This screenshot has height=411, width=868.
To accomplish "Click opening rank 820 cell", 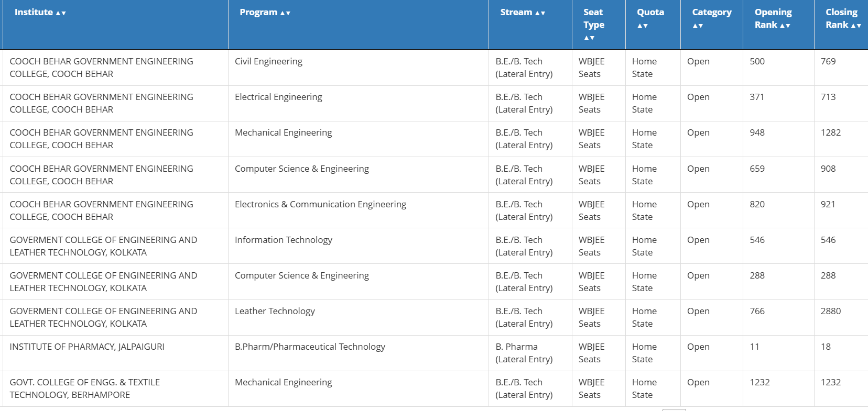I will (778, 210).
